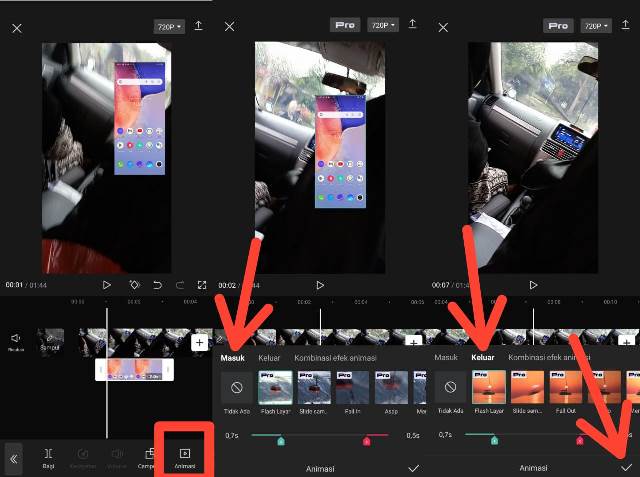This screenshot has width=640, height=477.
Task: Click red duration slider handle in Keluar panel
Action: coord(580,440)
